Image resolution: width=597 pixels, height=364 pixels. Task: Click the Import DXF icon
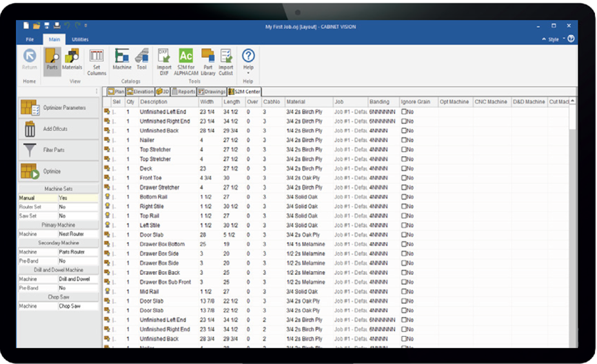tap(164, 58)
